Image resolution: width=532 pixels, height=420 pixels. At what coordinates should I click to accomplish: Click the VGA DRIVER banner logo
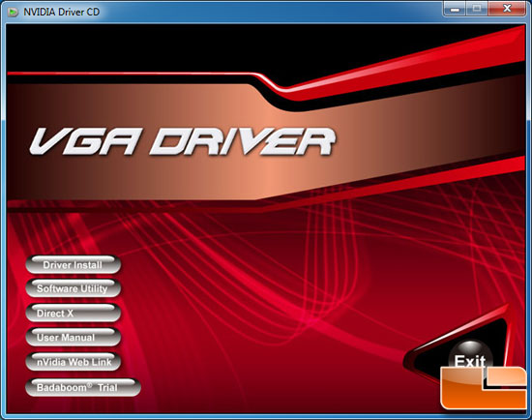(183, 142)
